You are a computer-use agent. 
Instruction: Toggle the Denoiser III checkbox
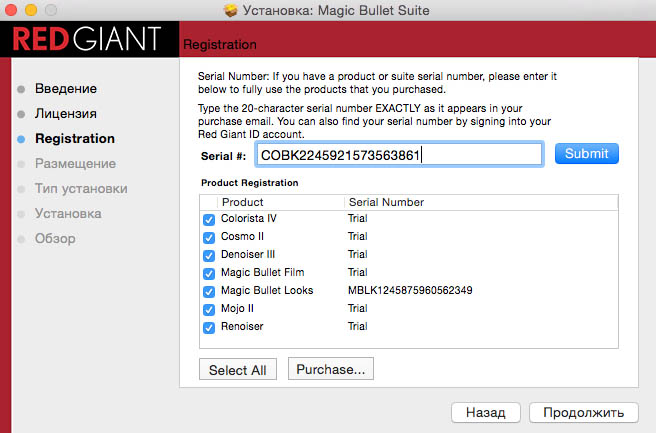click(209, 255)
